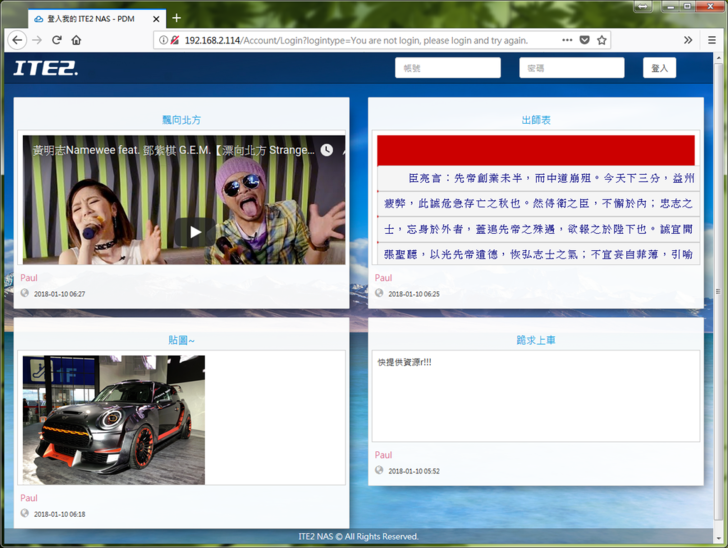Screen dimensions: 728x548
Task: Click the YouTube Watch Later clock icon
Action: [327, 150]
